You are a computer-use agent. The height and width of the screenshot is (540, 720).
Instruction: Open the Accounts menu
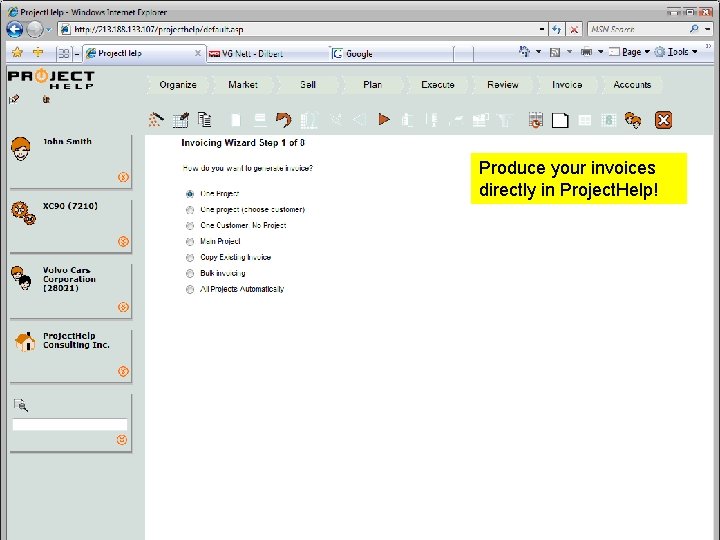[632, 84]
